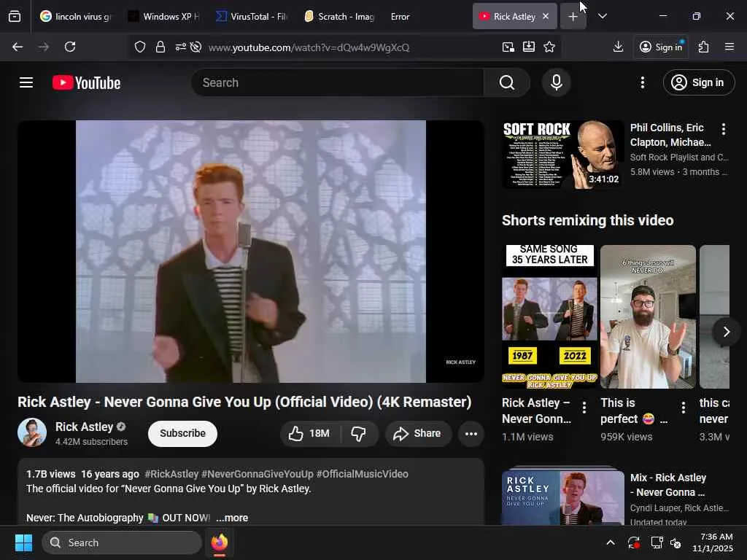
Task: Click Firefox icon in the taskbar
Action: pos(219,542)
